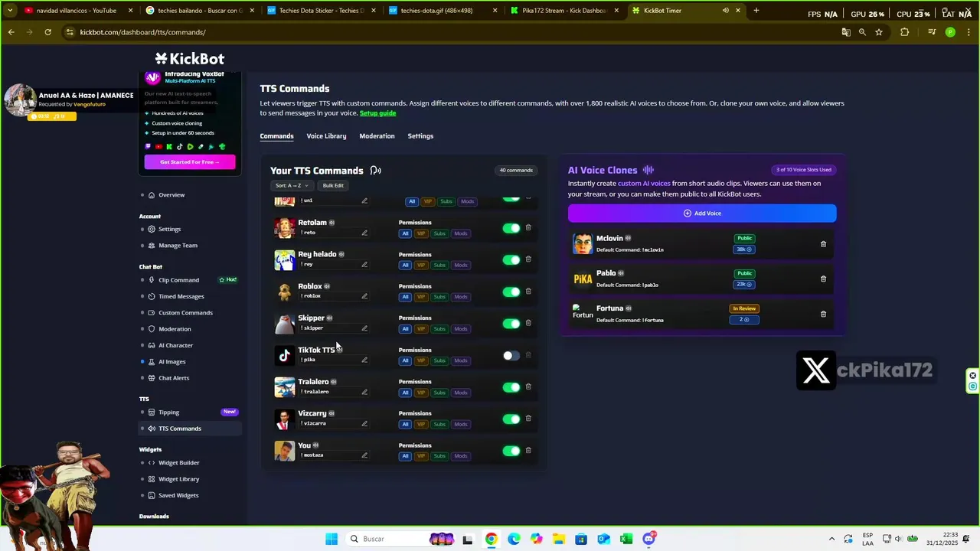Play the Mclovin clone voice preview icon
The width and height of the screenshot is (980, 551).
(x=628, y=238)
